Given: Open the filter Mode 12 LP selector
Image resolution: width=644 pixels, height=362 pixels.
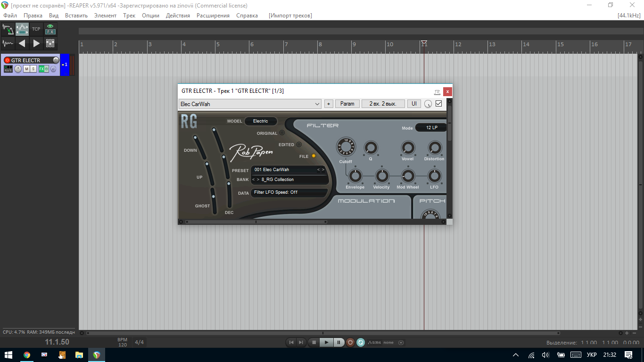Looking at the screenshot, I should (x=431, y=128).
